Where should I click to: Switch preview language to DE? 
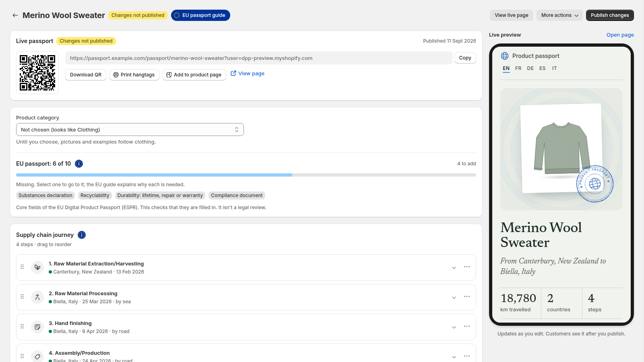pos(530,68)
